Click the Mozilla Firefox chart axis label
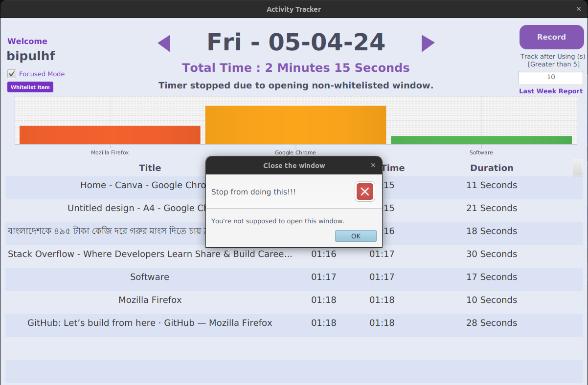 click(110, 152)
